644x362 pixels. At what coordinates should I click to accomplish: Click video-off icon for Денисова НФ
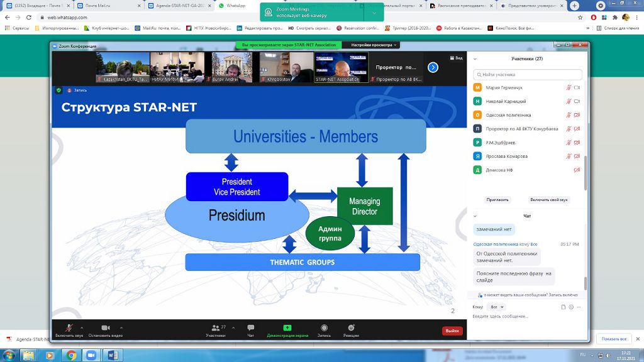pos(577,170)
